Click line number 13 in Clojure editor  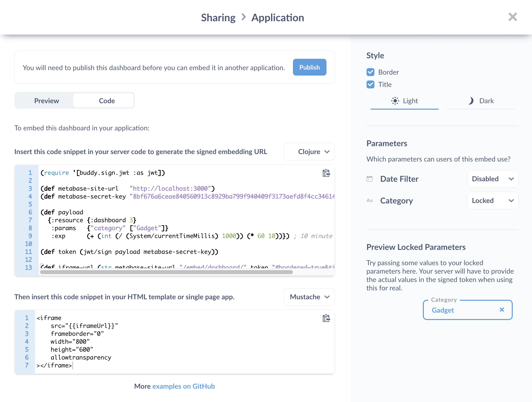28,267
